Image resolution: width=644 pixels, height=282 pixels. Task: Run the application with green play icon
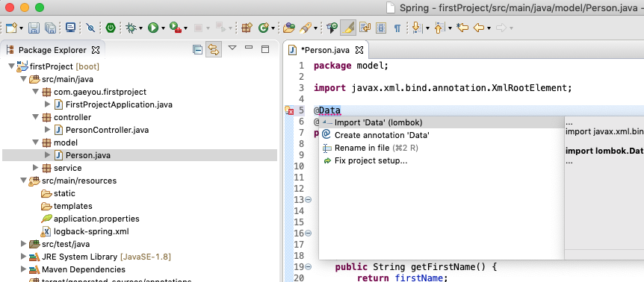pyautogui.click(x=153, y=28)
